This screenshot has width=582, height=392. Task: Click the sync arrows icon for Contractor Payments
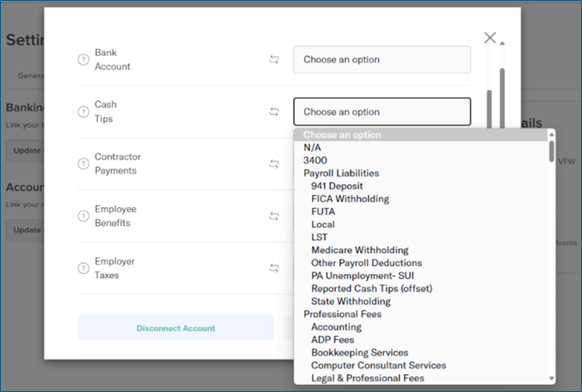click(274, 164)
